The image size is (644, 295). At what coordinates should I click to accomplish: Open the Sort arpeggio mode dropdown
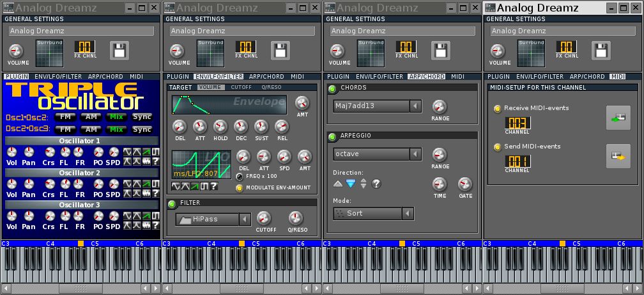click(373, 214)
